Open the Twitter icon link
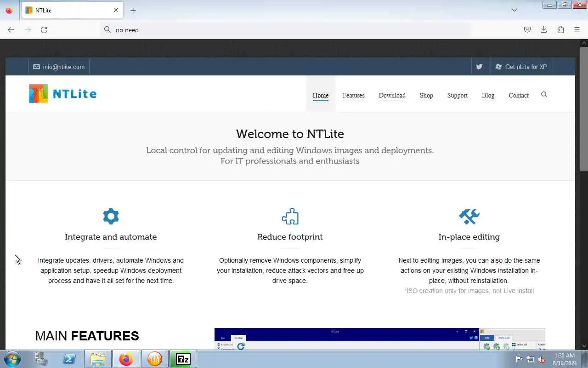This screenshot has height=368, width=588. coord(479,67)
